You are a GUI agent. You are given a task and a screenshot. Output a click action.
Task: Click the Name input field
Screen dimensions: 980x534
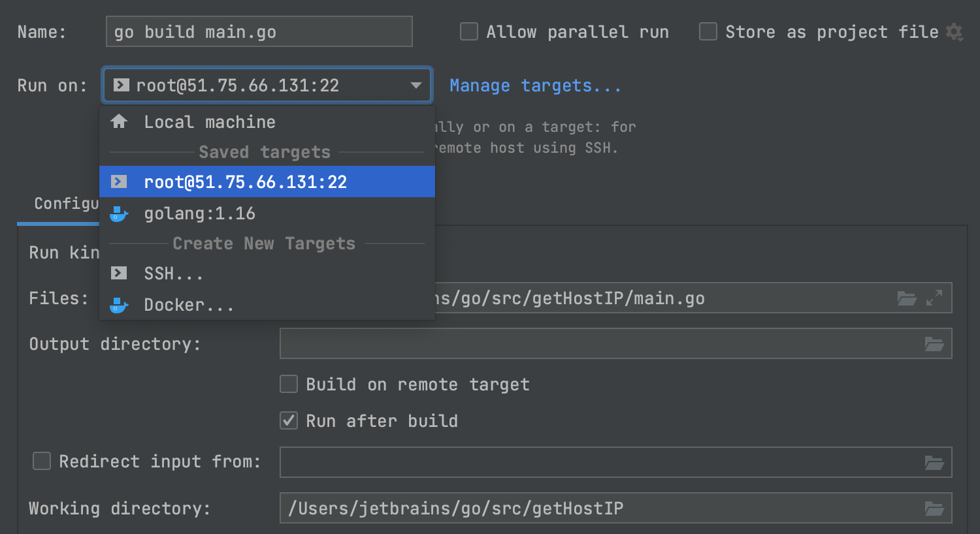pos(259,32)
